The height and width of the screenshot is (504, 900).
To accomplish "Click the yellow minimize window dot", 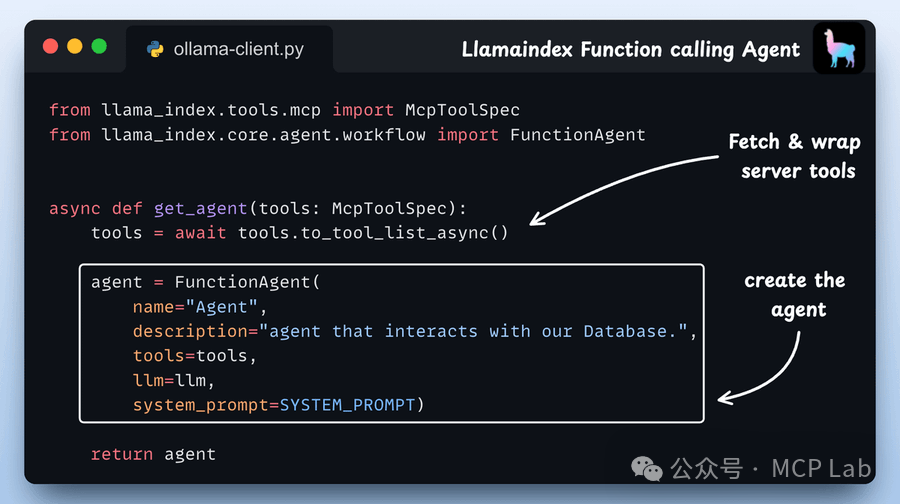I will [x=75, y=46].
